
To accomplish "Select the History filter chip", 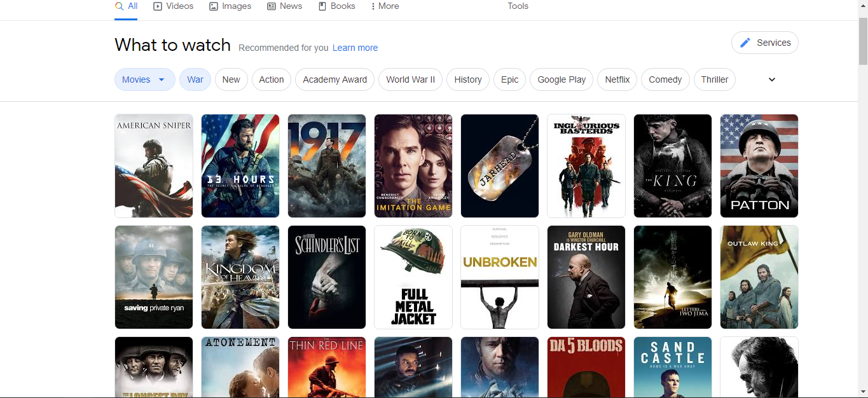I will pos(468,79).
